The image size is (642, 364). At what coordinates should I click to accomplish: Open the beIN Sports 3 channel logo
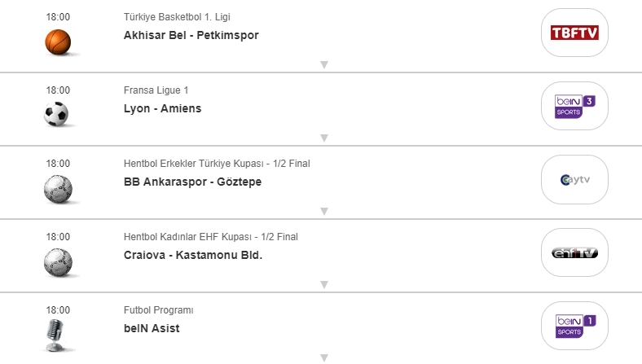point(575,106)
